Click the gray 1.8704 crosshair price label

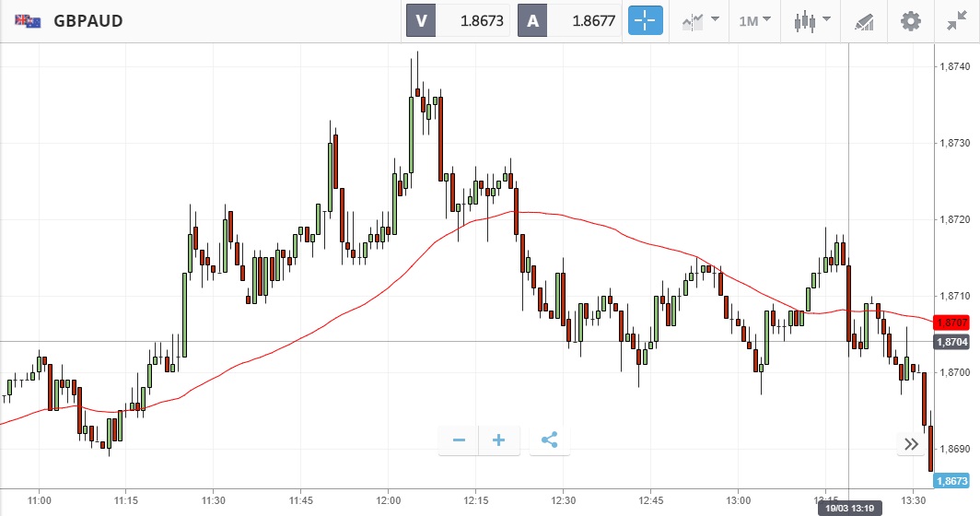pos(951,342)
